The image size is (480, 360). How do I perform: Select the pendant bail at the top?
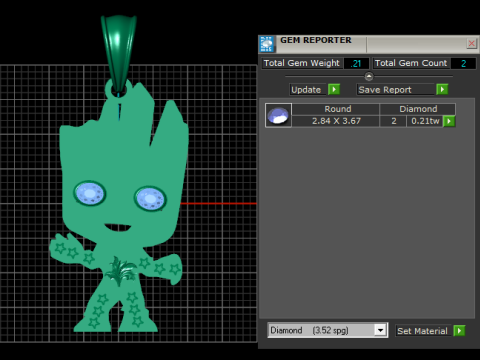(x=119, y=53)
